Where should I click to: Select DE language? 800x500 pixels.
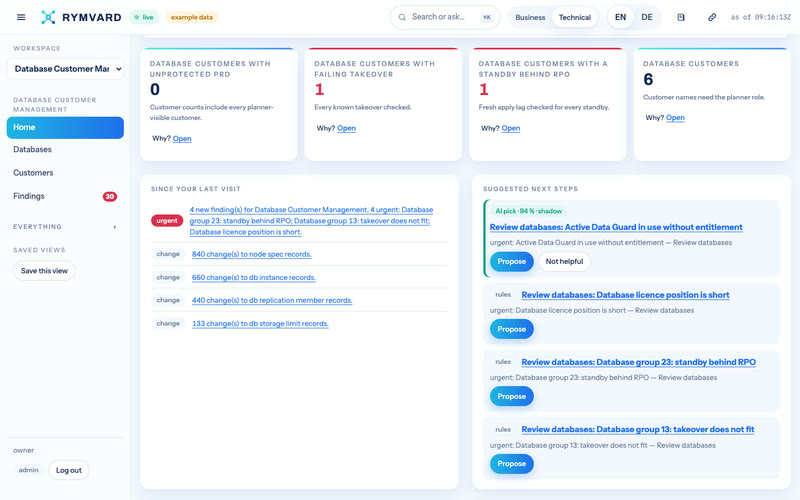pos(647,17)
